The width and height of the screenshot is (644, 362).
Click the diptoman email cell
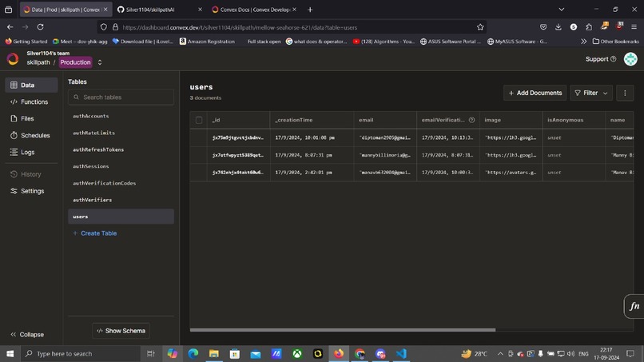tap(385, 137)
